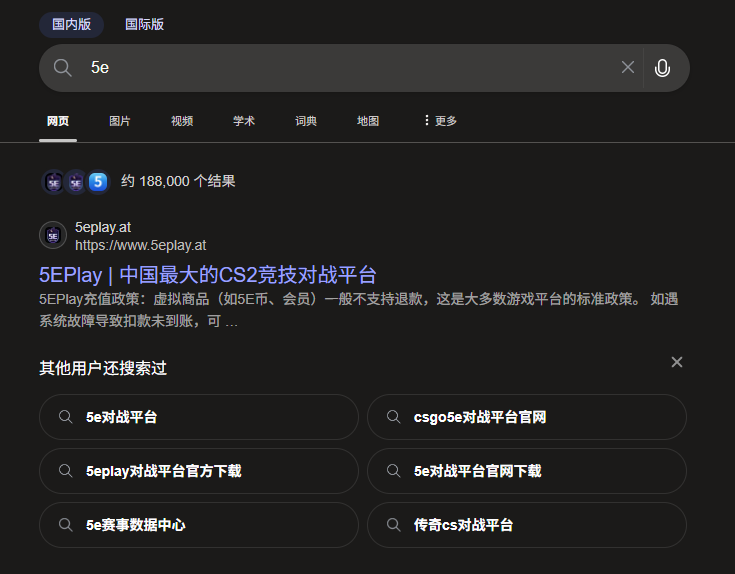Open the 学术 tab
The image size is (735, 574).
pyautogui.click(x=244, y=121)
